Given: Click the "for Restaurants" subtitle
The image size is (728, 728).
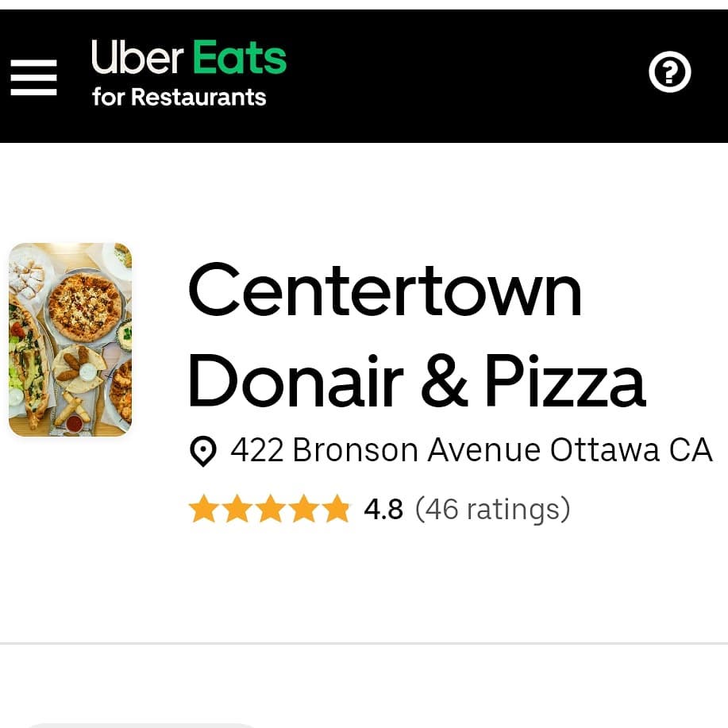Looking at the screenshot, I should point(179,97).
